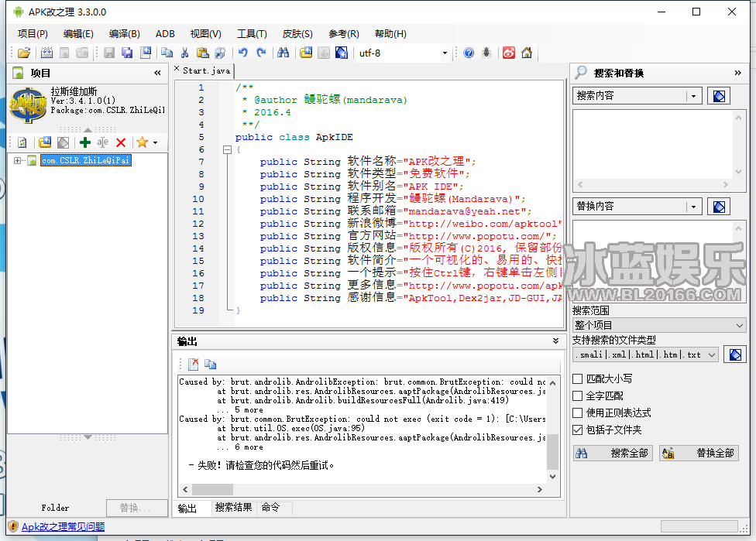Uncheck the 包括子文件夹 checkbox
This screenshot has width=756, height=541.
click(x=578, y=430)
